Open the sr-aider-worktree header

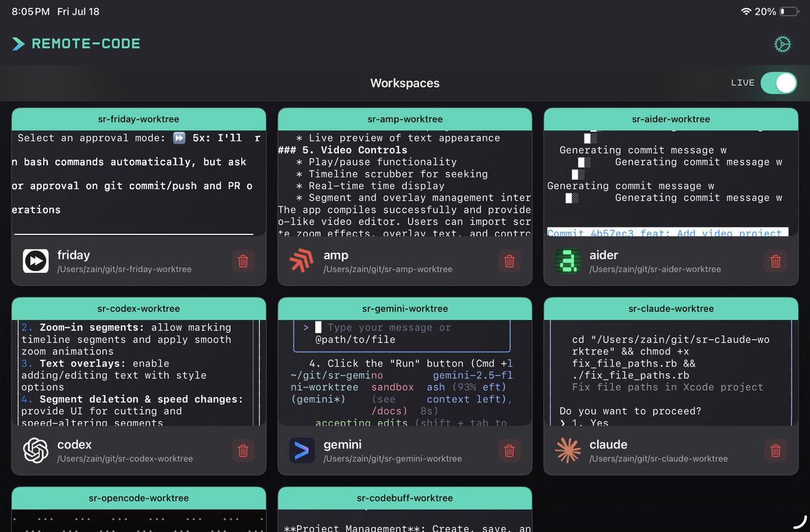coord(671,119)
